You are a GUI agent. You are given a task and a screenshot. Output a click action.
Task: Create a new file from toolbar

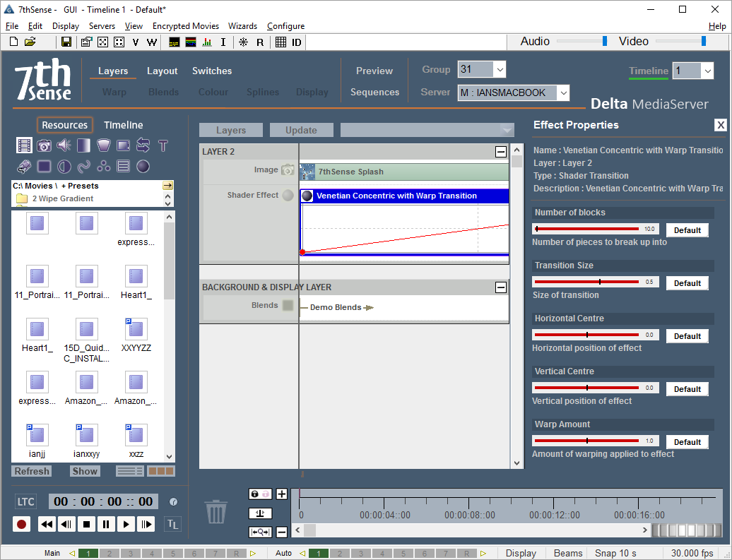click(x=14, y=42)
